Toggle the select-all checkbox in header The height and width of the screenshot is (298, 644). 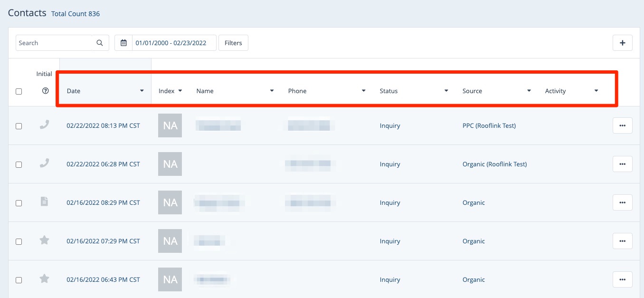coord(19,91)
